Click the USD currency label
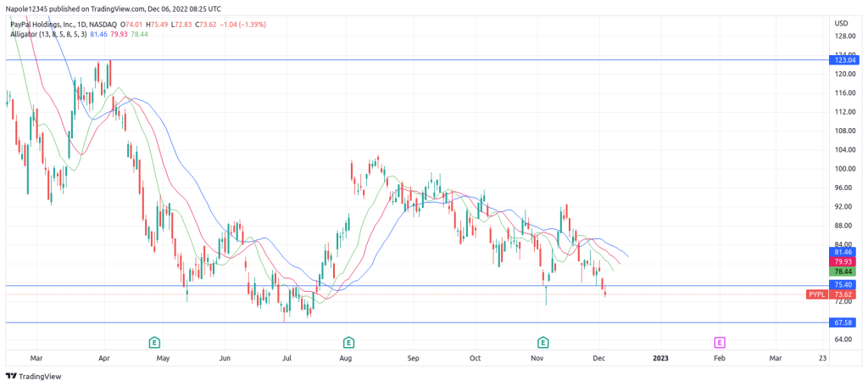This screenshot has height=386, width=868. [x=840, y=23]
